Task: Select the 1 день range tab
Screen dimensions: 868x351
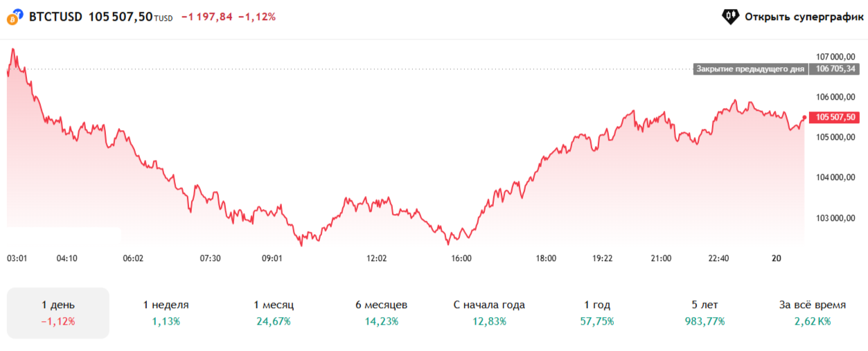Action: click(x=58, y=313)
